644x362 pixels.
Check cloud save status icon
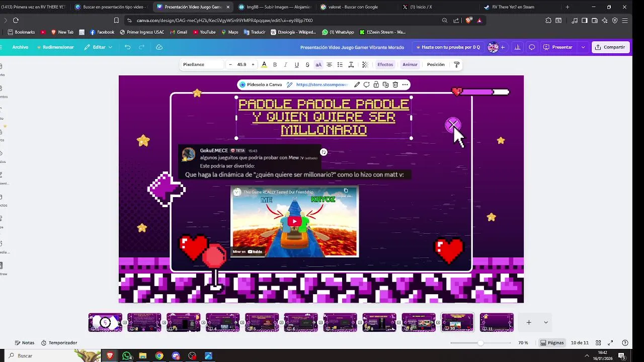[159, 47]
